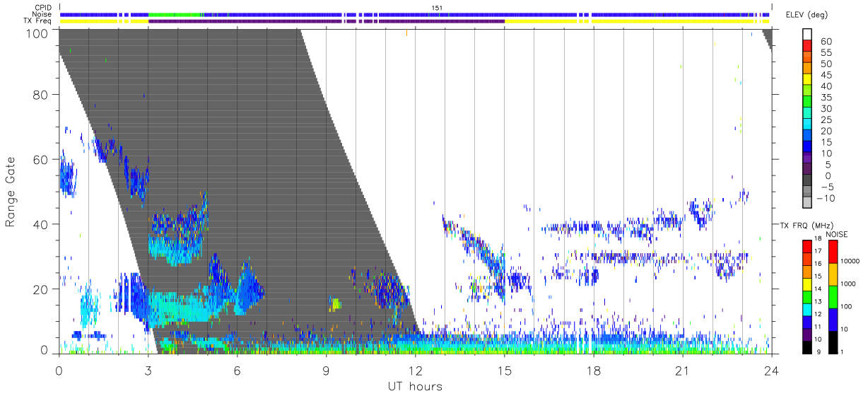Click the '21' tick on the UT hours axis
The height and width of the screenshot is (401, 868).
[682, 370]
